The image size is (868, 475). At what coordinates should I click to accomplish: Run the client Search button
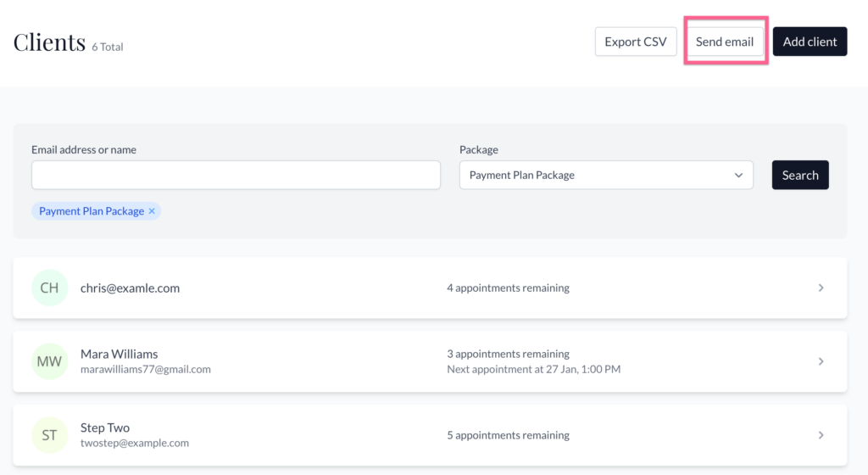pyautogui.click(x=799, y=175)
